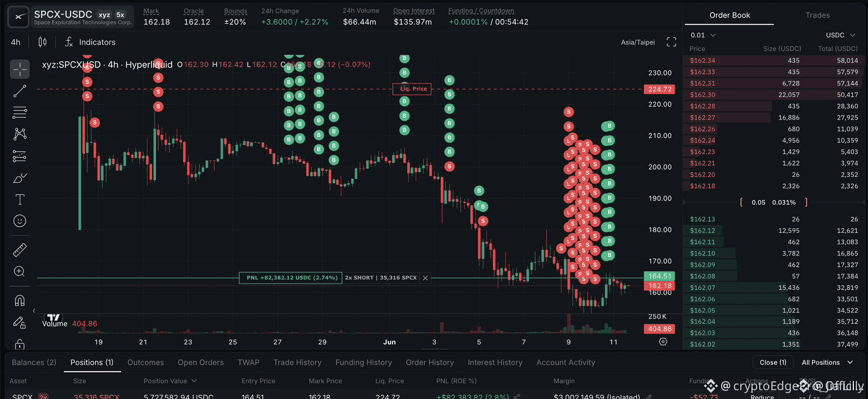Open the Funding History tab
Screen dimensions: 868x399
click(364, 363)
